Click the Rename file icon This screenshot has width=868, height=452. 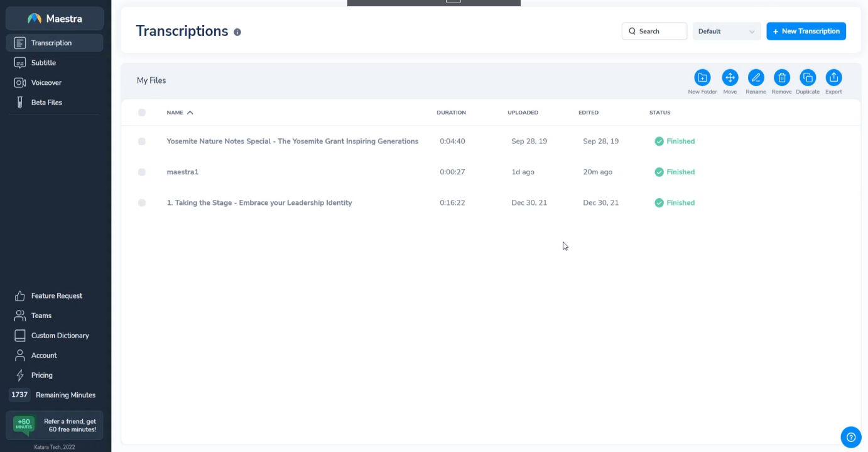[756, 78]
